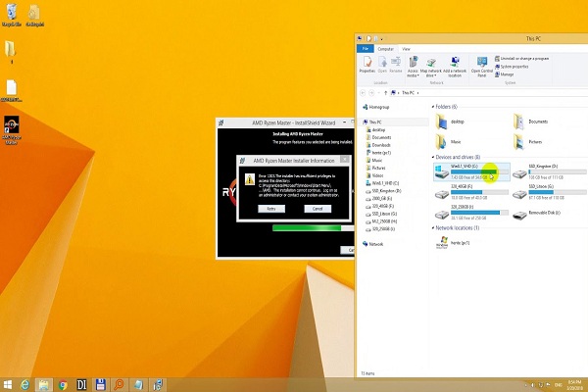Select M.2_250GB (H:) in navigation tree
The image size is (588, 392).
(x=381, y=221)
